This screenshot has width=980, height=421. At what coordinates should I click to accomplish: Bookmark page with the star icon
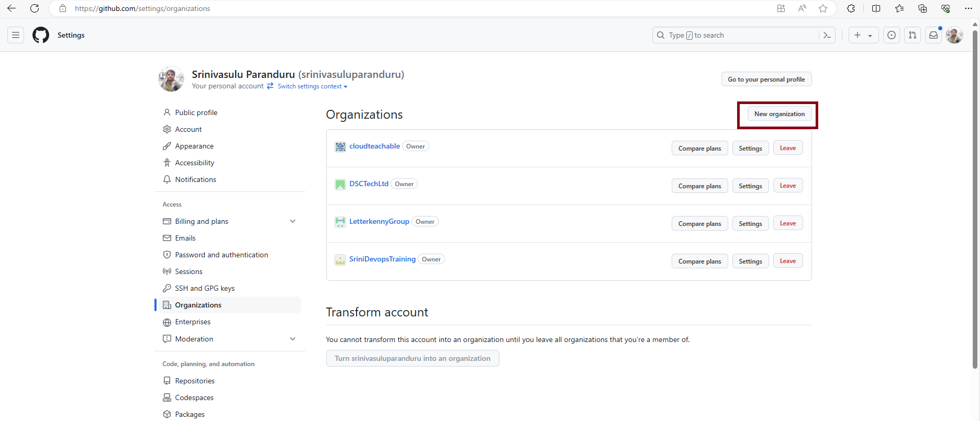(x=823, y=8)
